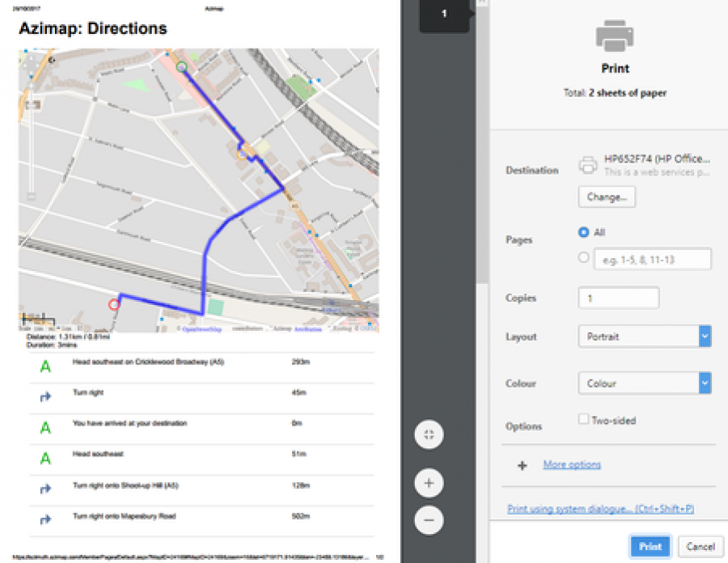This screenshot has width=728, height=563.
Task: Zoom out on print preview
Action: point(429,520)
